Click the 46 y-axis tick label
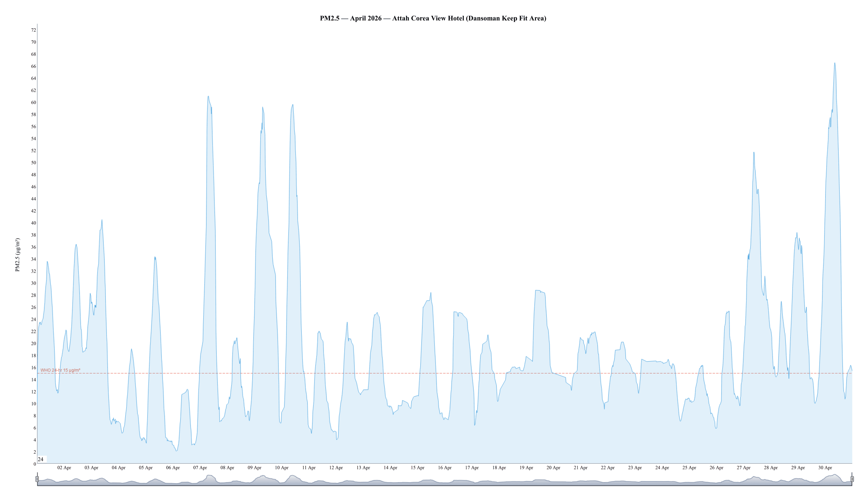This screenshot has width=868, height=500. pyautogui.click(x=33, y=187)
